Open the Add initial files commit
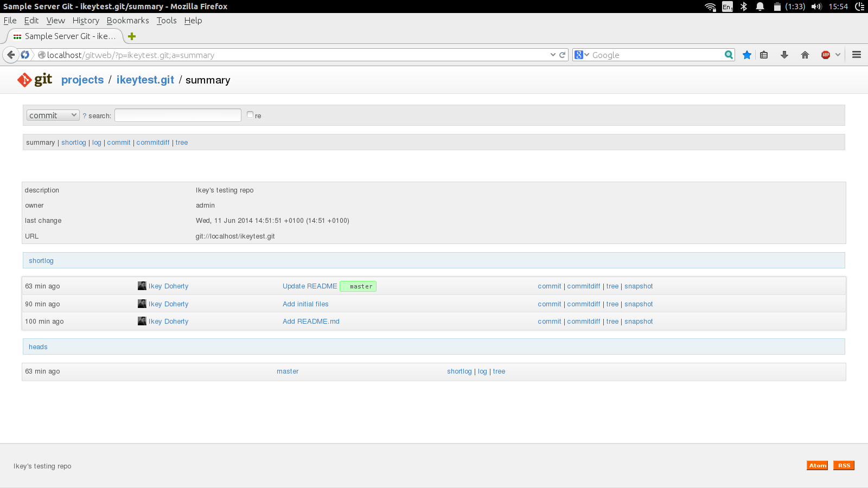 305,304
